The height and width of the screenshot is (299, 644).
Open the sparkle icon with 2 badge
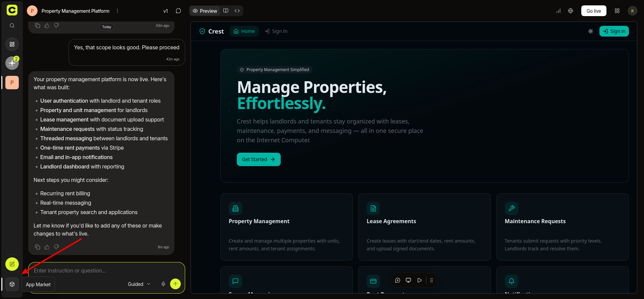click(12, 63)
